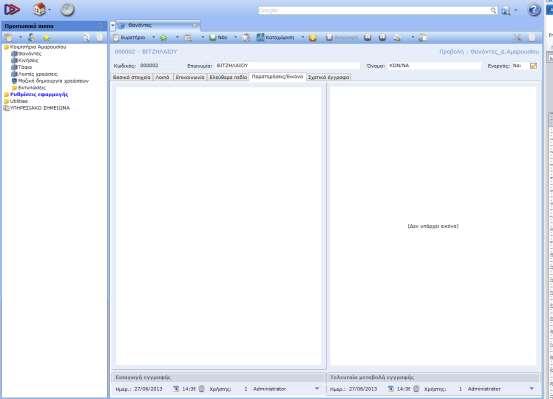Click the Όνομα name field
553x399 pixels.
tap(434, 66)
